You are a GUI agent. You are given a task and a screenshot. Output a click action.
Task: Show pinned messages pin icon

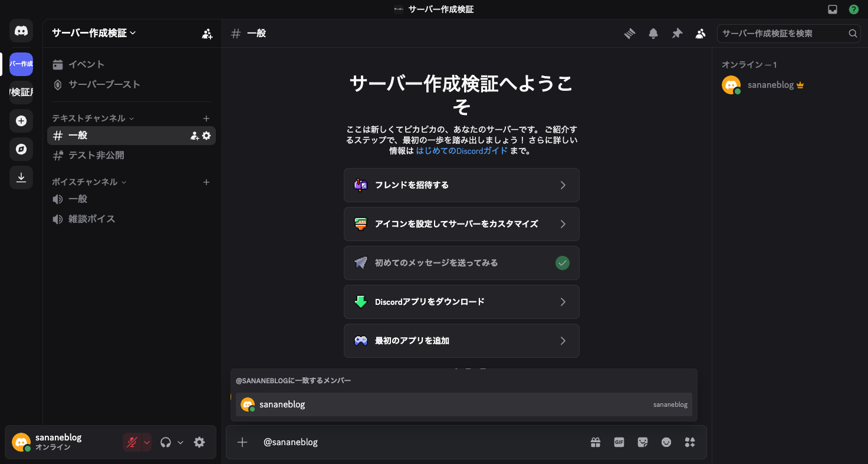click(x=677, y=34)
